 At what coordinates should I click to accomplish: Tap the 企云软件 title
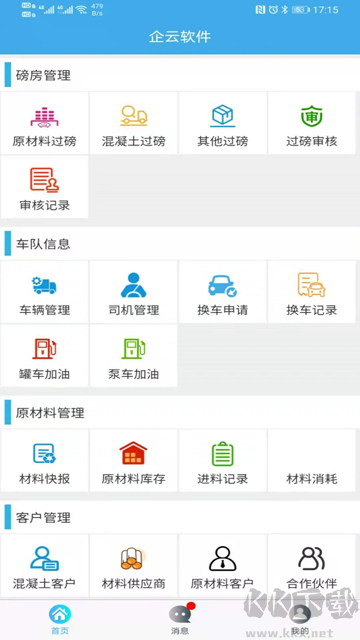point(180,37)
